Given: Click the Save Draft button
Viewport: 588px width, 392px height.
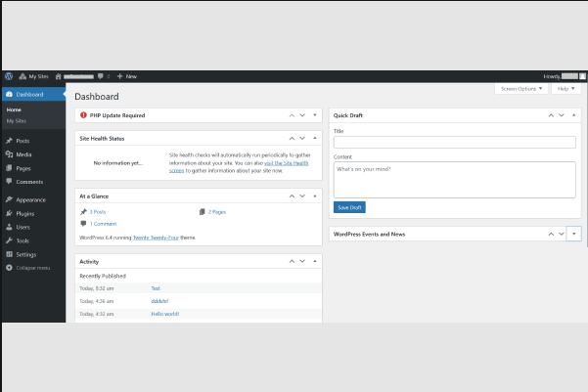Looking at the screenshot, I should pos(349,207).
